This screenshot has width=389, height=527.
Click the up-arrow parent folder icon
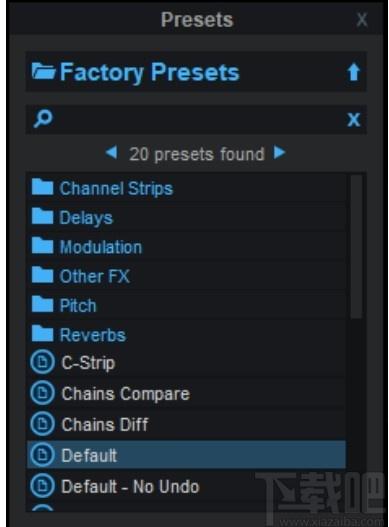coord(353,72)
